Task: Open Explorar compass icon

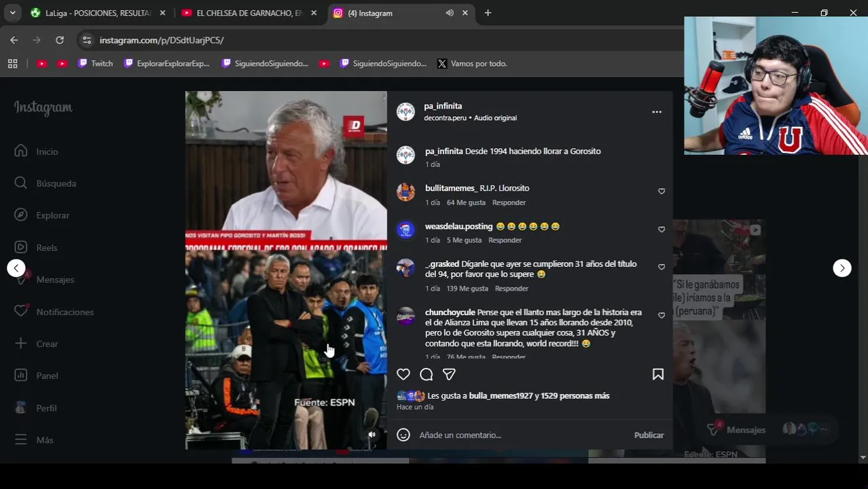Action: pos(21,215)
